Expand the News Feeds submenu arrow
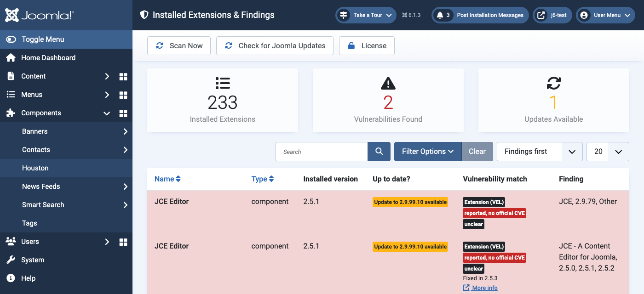The width and height of the screenshot is (644, 294). pyautogui.click(x=125, y=187)
